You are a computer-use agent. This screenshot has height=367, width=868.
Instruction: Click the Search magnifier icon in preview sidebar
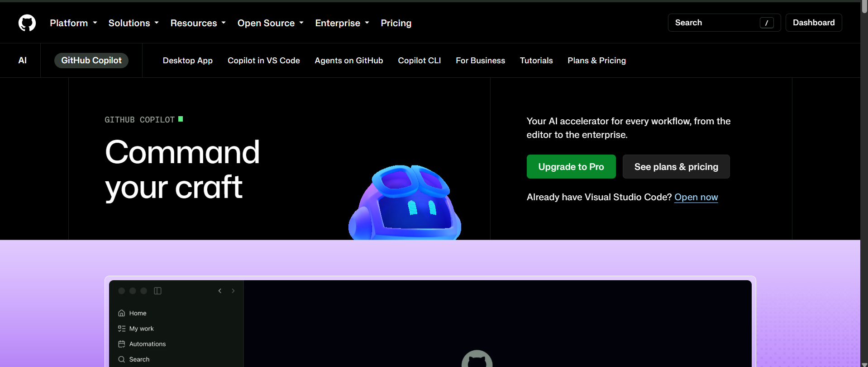tap(122, 359)
